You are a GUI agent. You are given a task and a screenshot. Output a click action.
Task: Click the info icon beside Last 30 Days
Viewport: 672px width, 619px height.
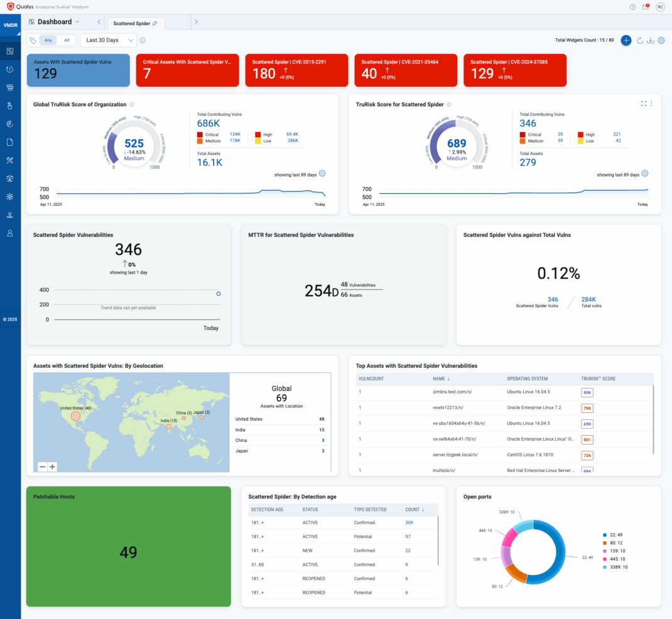tap(143, 40)
